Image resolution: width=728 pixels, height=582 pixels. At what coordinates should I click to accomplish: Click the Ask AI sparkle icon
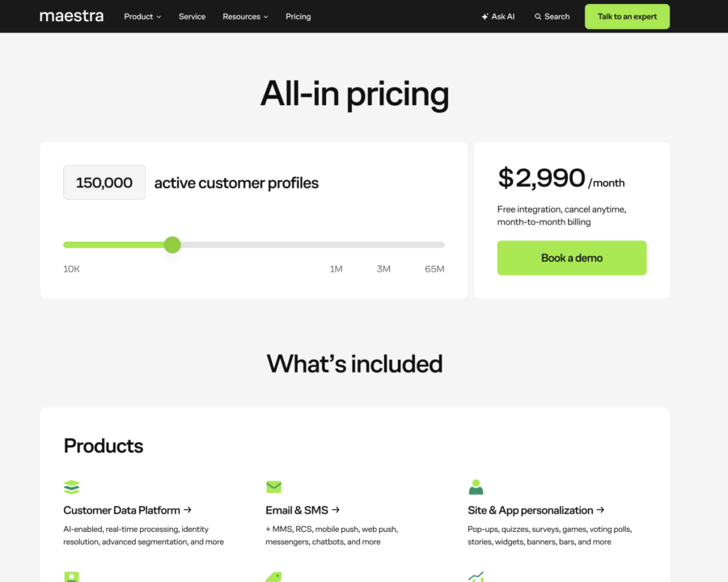(485, 17)
